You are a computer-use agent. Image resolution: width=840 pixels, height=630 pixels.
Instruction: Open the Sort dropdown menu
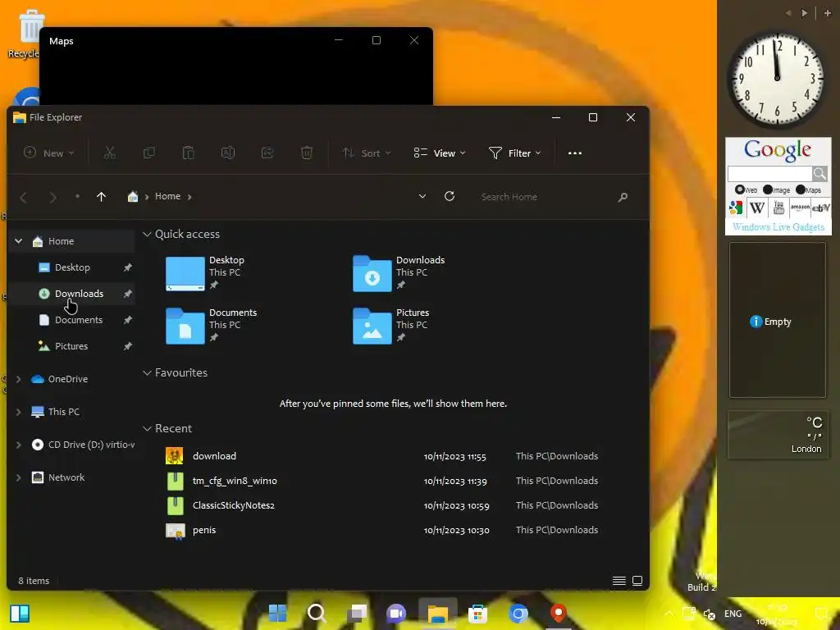(367, 153)
